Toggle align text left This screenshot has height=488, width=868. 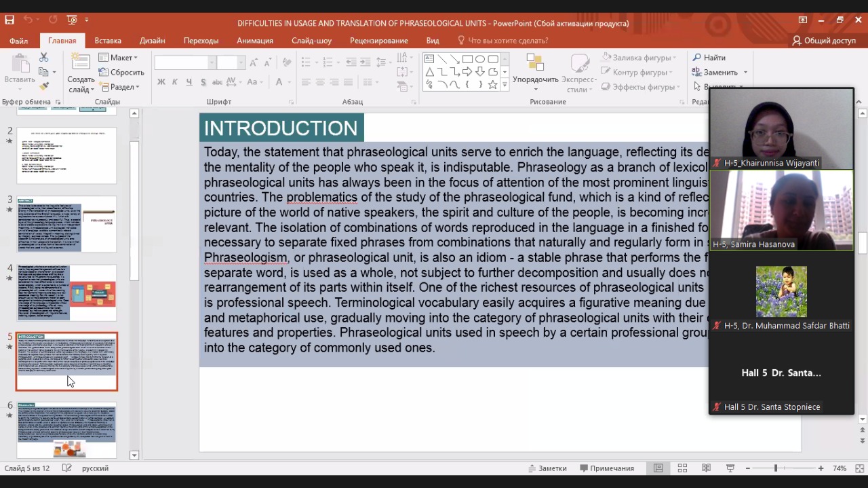[306, 82]
